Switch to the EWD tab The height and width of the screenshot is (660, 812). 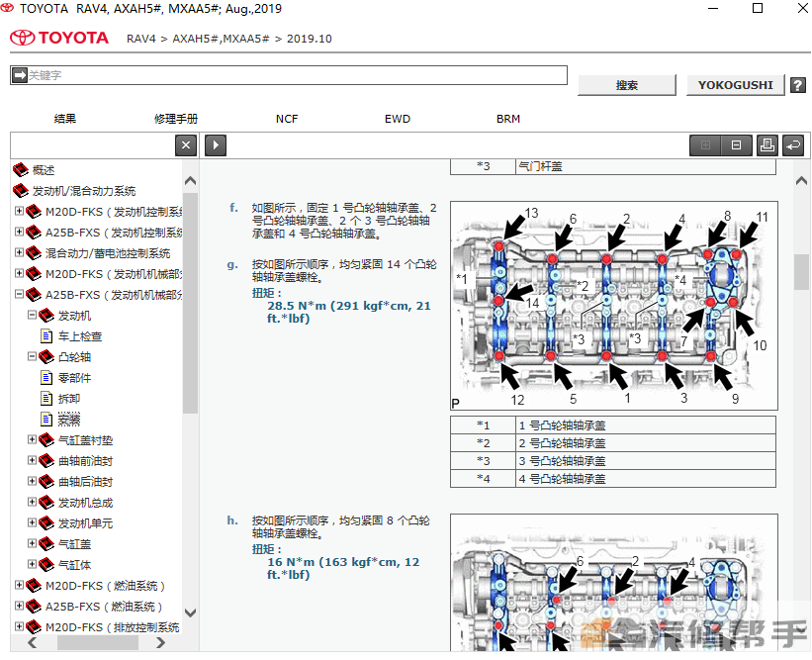[398, 119]
